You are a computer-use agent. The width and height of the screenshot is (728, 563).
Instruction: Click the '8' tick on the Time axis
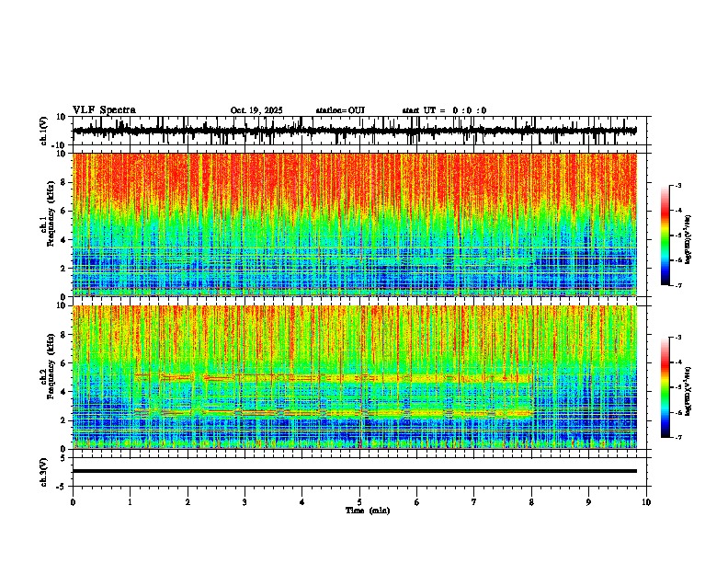point(531,502)
